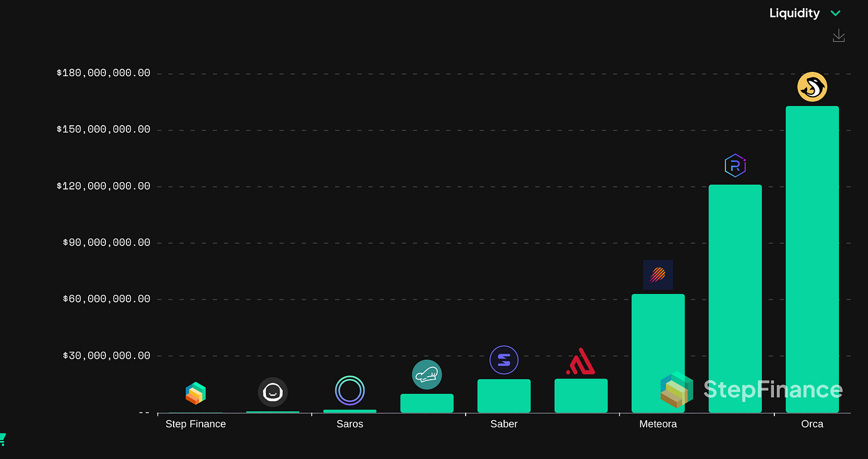
Task: Select the bar under the red logo
Action: click(581, 396)
